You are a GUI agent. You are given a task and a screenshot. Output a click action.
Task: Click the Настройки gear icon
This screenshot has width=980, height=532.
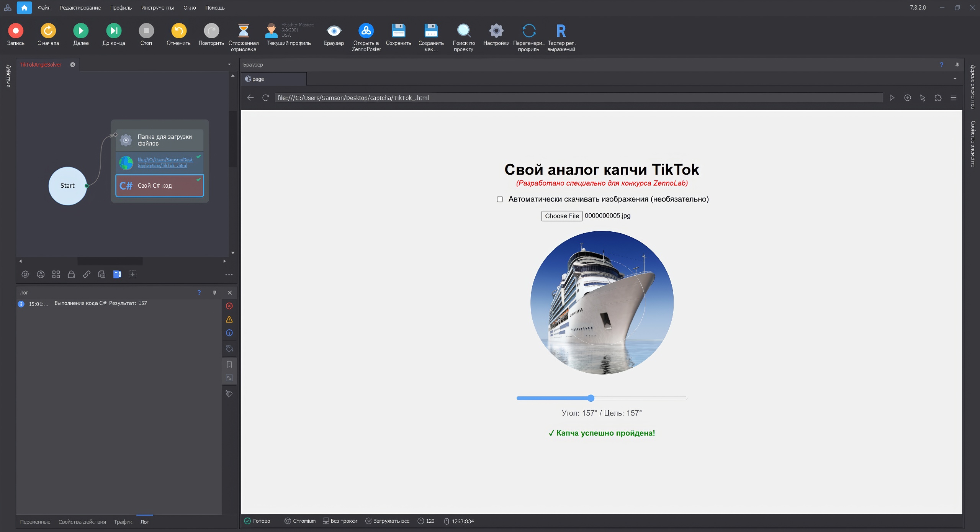496,31
